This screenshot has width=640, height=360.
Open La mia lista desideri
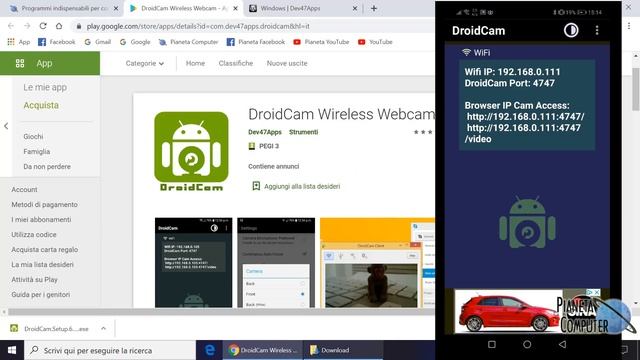42,264
